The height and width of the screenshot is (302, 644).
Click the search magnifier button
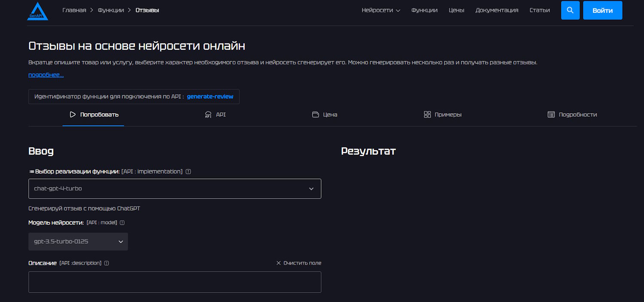coord(570,10)
